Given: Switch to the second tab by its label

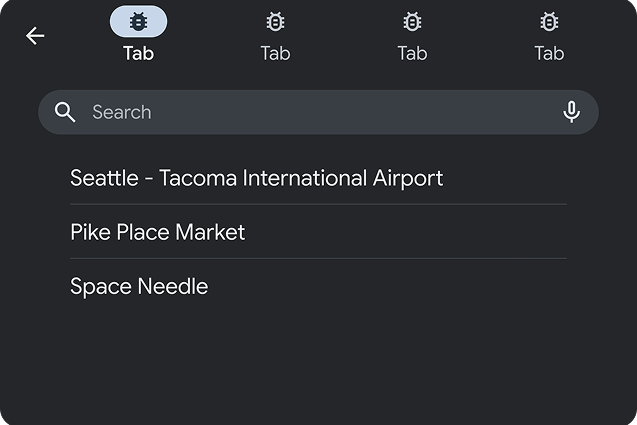Looking at the screenshot, I should pyautogui.click(x=275, y=53).
